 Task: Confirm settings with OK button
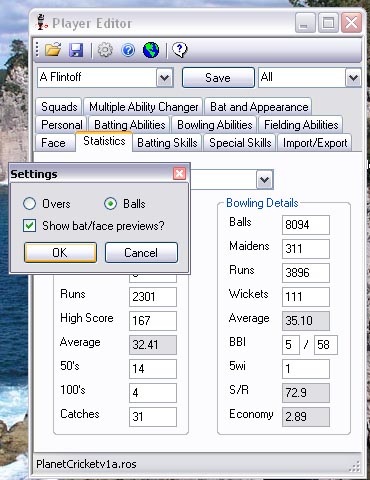pos(60,252)
